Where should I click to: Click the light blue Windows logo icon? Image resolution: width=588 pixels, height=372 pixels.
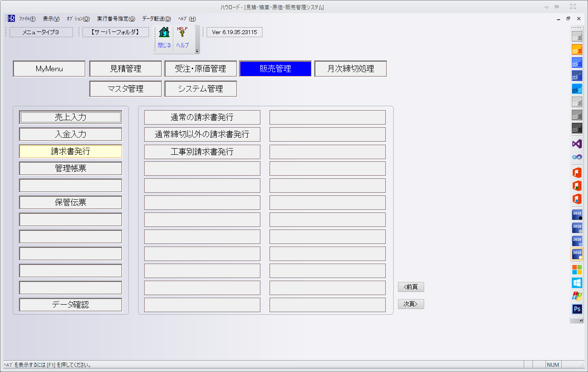click(x=577, y=283)
